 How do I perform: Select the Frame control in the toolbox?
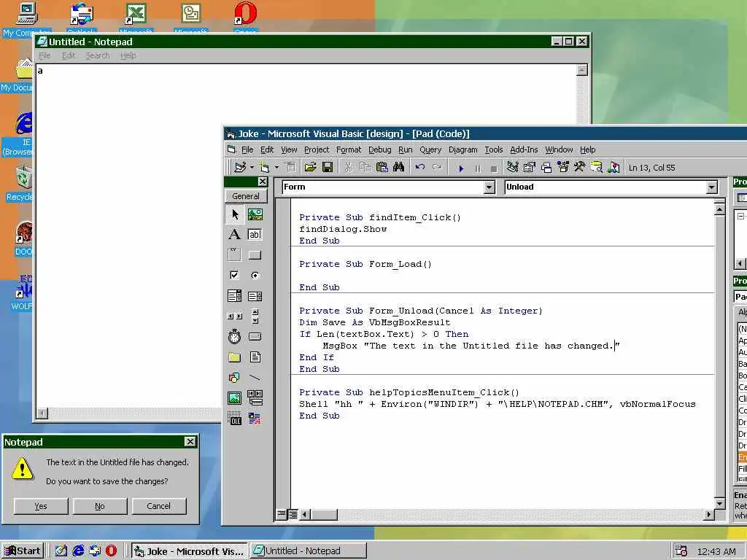pos(234,254)
